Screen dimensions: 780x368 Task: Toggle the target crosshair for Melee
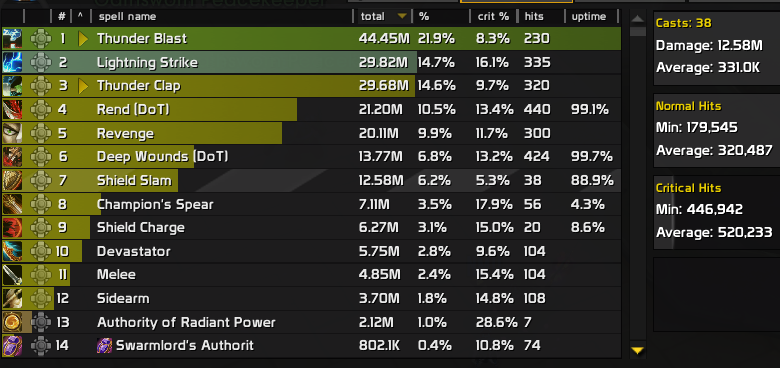coord(41,275)
